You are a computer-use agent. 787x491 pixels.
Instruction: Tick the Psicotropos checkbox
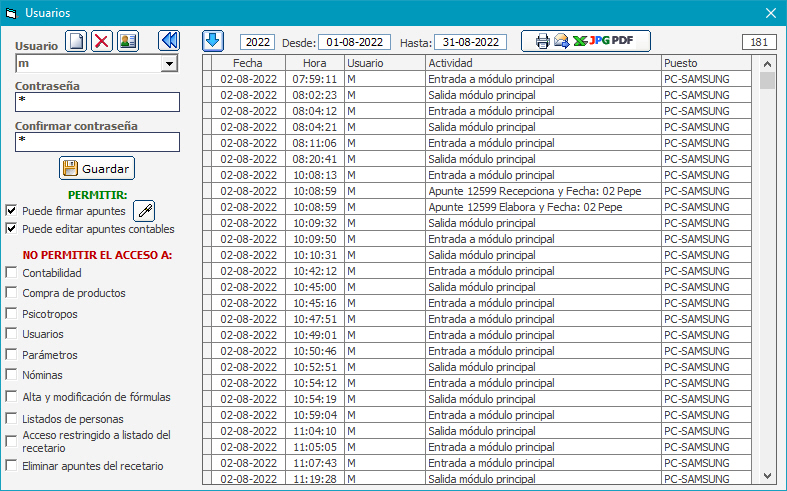[x=11, y=313]
